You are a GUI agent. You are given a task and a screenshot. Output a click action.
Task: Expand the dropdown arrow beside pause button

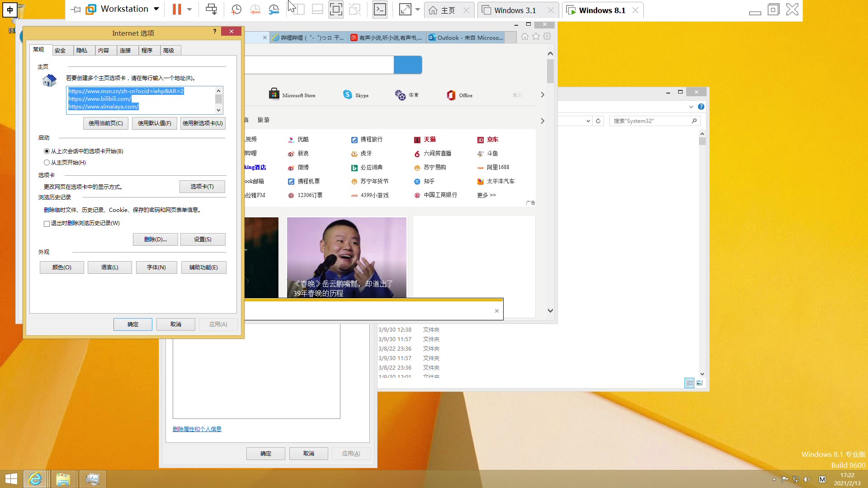coord(189,9)
